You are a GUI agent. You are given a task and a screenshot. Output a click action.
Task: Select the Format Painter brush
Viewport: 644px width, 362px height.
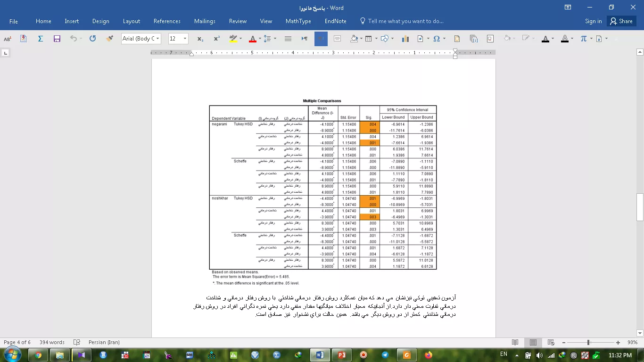click(109, 39)
